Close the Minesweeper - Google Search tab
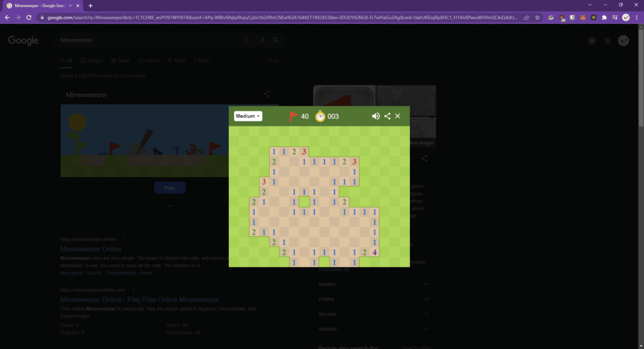 tap(77, 6)
